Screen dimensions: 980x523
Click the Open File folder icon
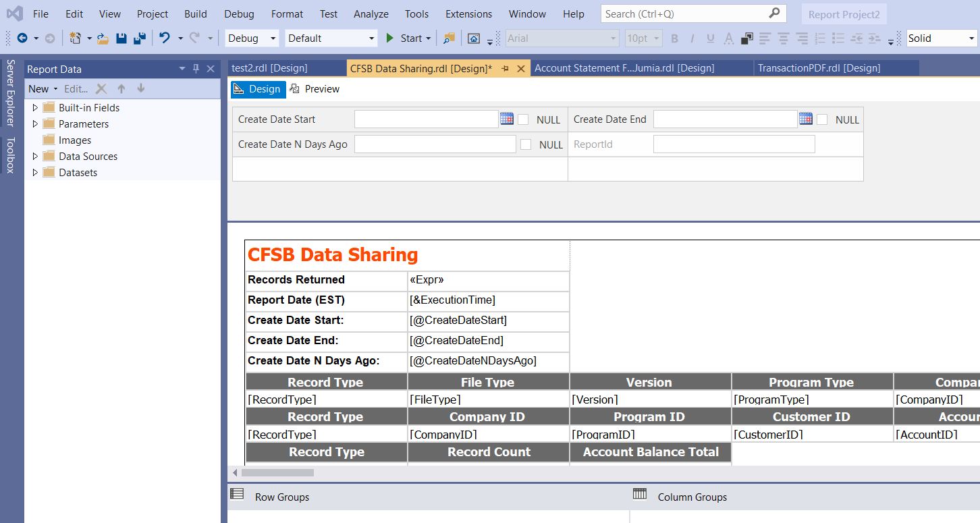pyautogui.click(x=103, y=38)
